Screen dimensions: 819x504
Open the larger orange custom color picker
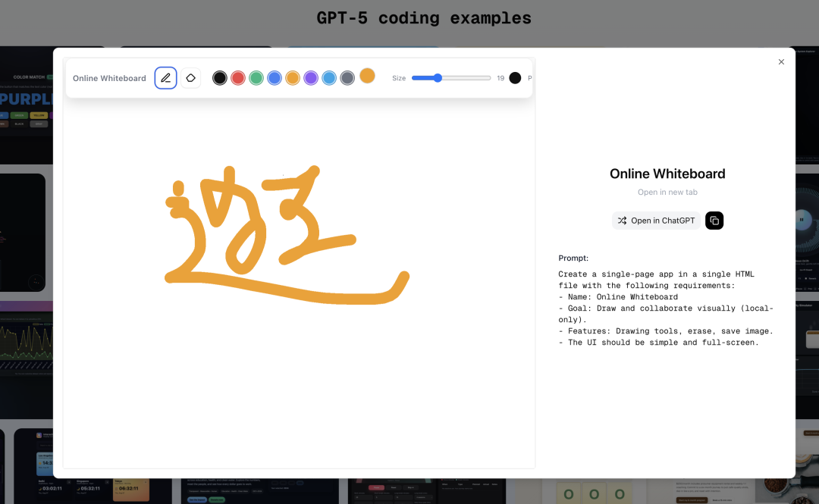[x=367, y=76]
